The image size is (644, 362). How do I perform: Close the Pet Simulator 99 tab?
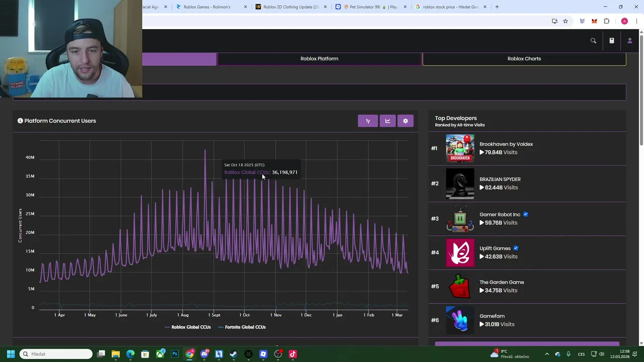[405, 7]
